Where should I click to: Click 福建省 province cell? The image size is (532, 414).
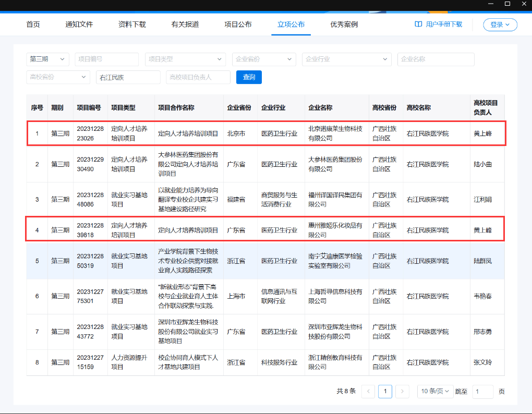(236, 200)
